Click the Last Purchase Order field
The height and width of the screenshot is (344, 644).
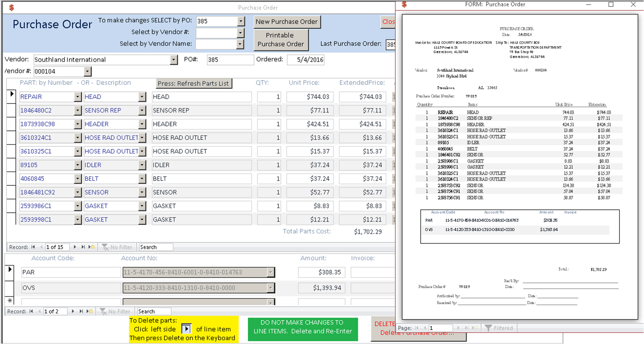click(x=390, y=44)
